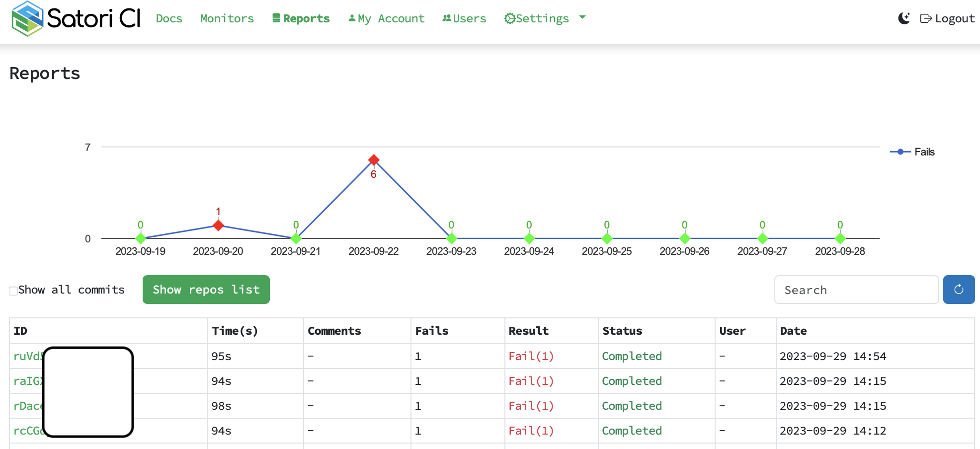Select the 2023-09-24 chart data point

pos(529,238)
